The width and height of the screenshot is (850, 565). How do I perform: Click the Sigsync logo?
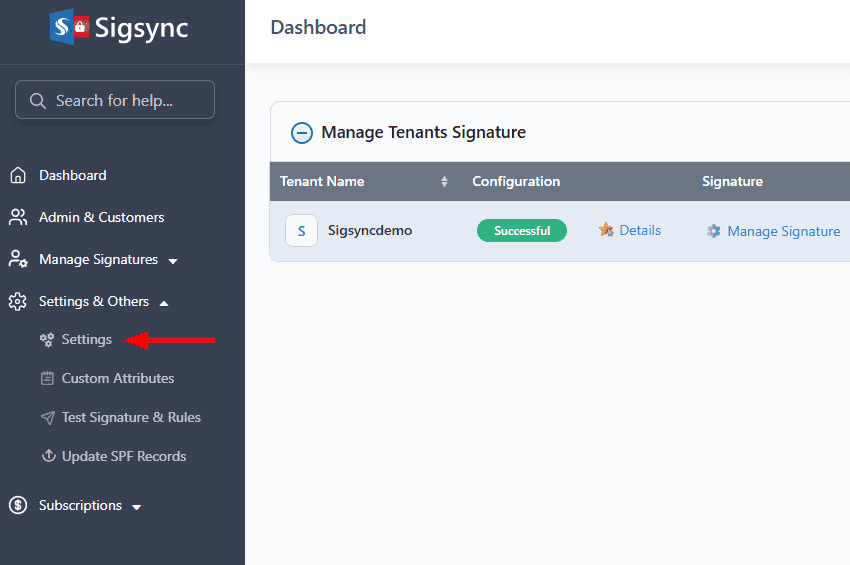pyautogui.click(x=121, y=27)
